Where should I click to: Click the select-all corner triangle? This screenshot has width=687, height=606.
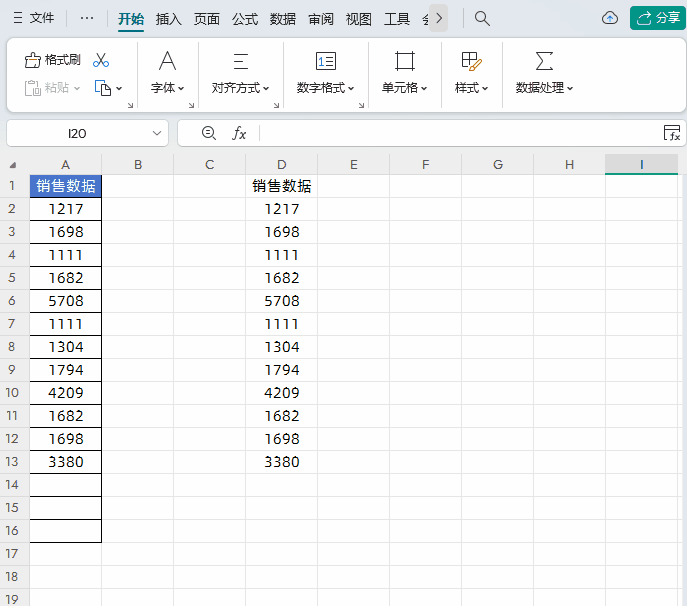pos(13,165)
